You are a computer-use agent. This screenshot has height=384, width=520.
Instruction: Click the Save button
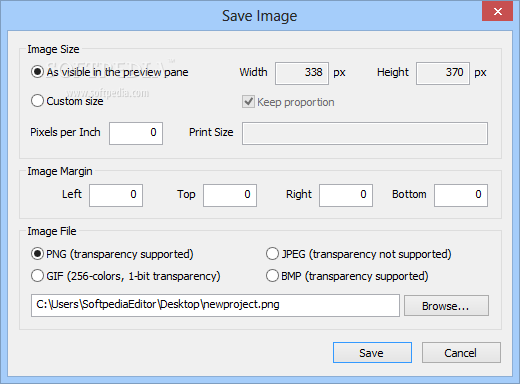(372, 352)
